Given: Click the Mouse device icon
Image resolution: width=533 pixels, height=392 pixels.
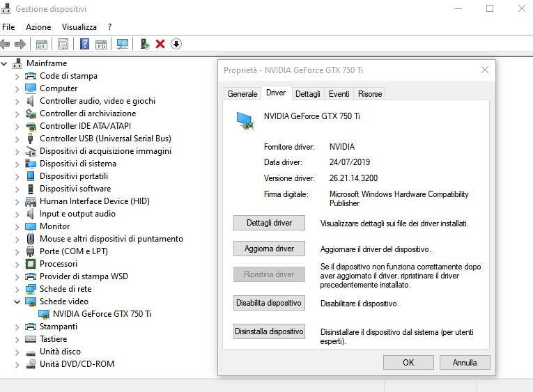Looking at the screenshot, I should [x=31, y=239].
